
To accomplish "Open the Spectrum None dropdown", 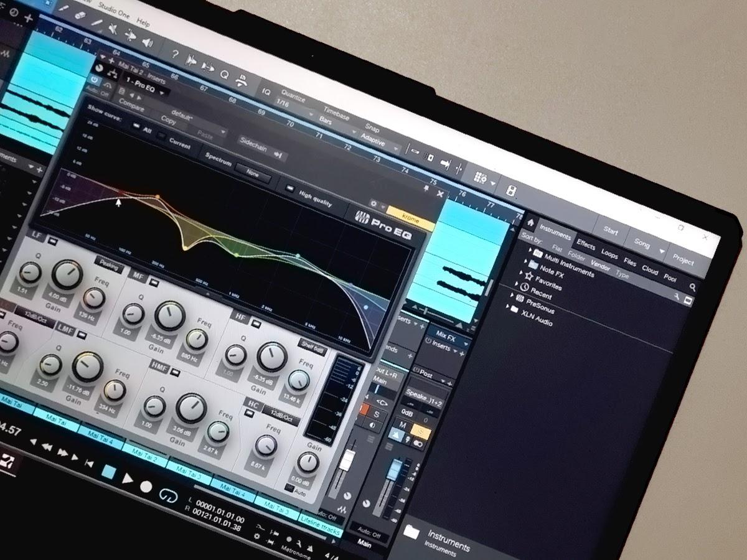I will point(253,174).
